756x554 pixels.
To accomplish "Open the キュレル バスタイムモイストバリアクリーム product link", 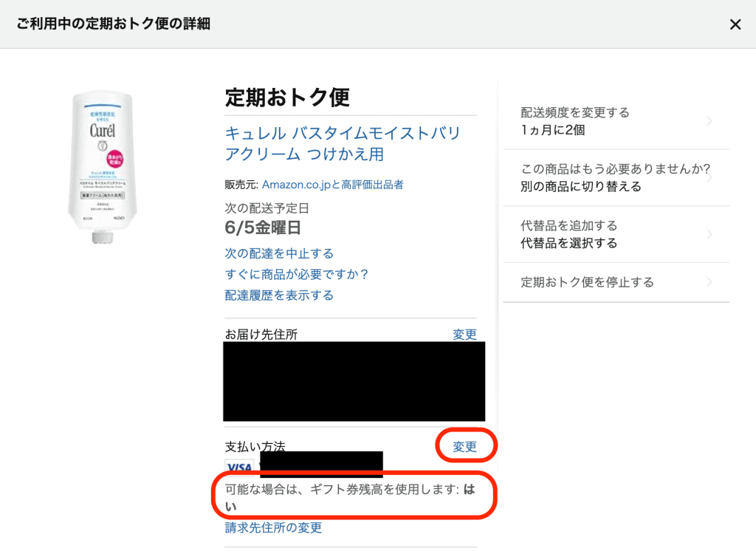I will 343,143.
